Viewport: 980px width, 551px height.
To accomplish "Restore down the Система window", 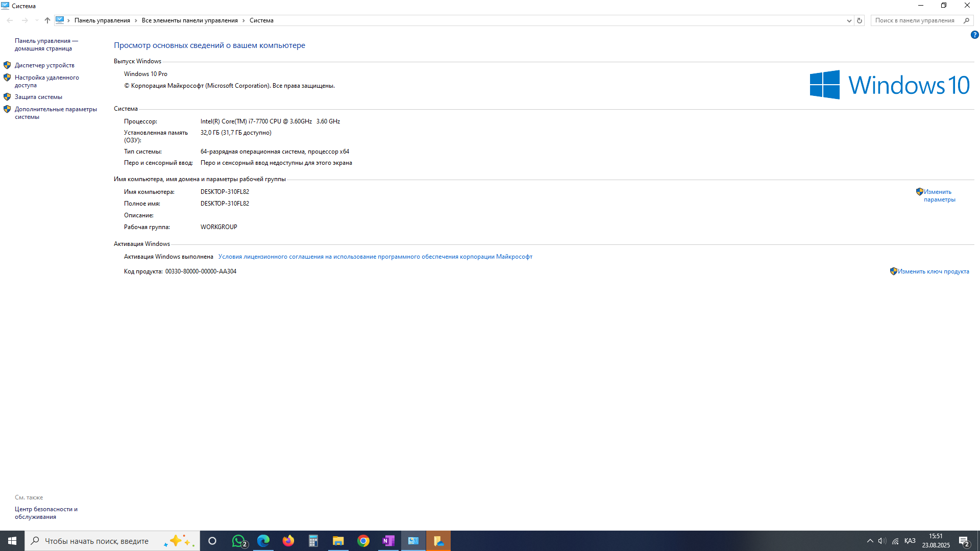I will (944, 6).
